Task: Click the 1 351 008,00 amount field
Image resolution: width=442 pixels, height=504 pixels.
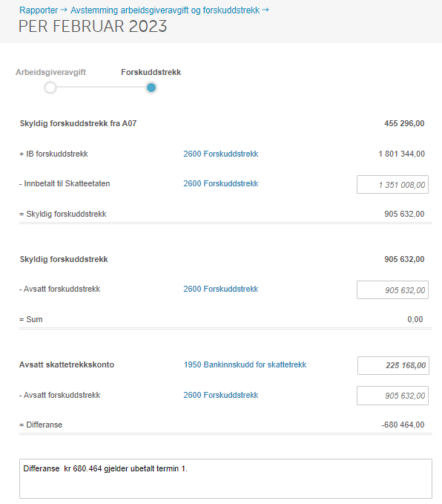Action: pos(392,185)
